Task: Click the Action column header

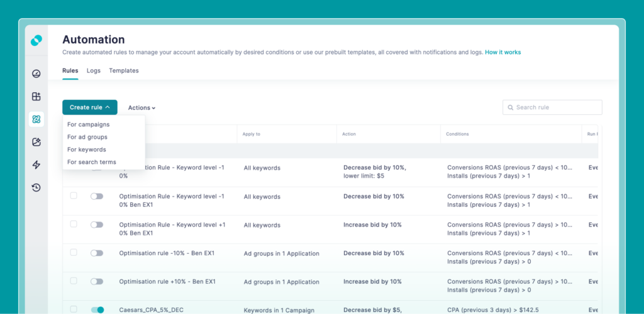Action: pos(349,134)
